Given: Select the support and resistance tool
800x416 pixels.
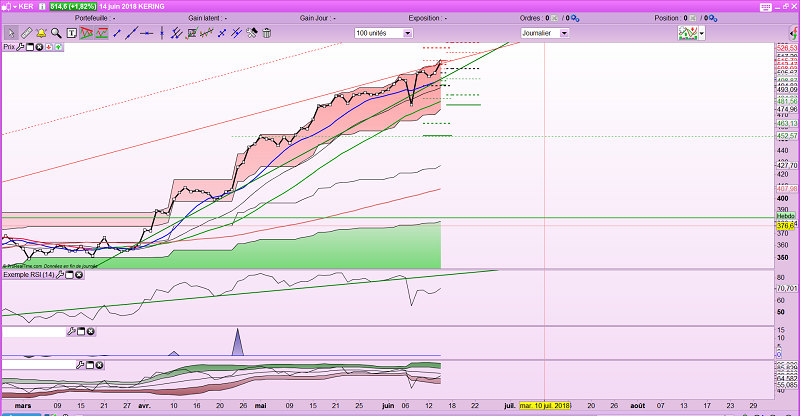Looking at the screenshot, I should point(102,33).
